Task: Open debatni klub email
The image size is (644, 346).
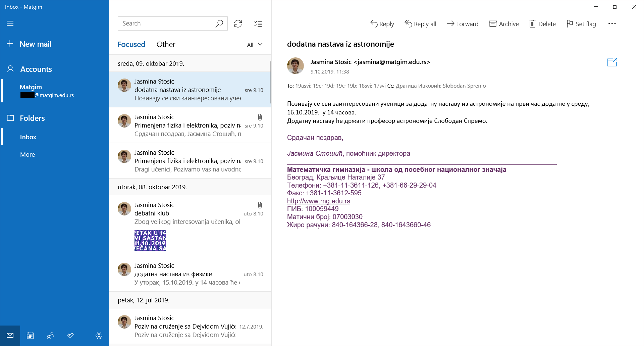Action: pos(190,226)
